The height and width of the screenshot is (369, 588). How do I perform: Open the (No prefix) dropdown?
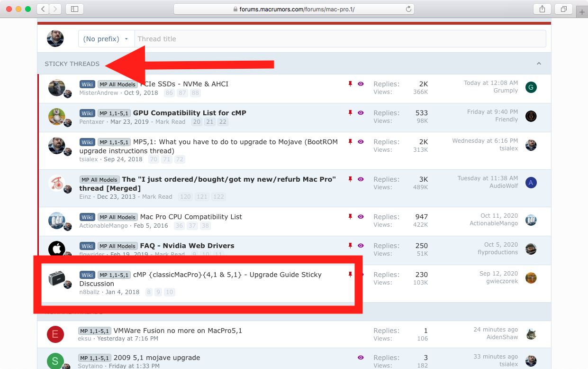tap(106, 39)
